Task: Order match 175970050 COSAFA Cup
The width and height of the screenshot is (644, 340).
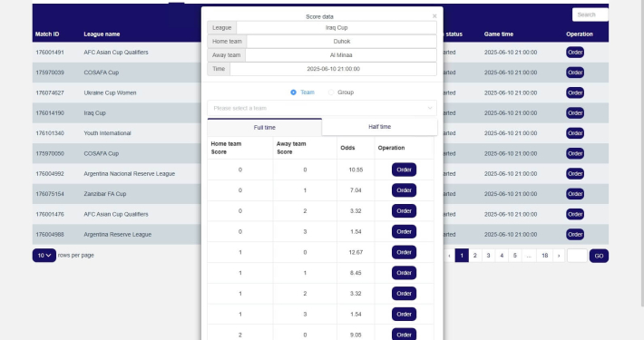Action: pos(574,153)
